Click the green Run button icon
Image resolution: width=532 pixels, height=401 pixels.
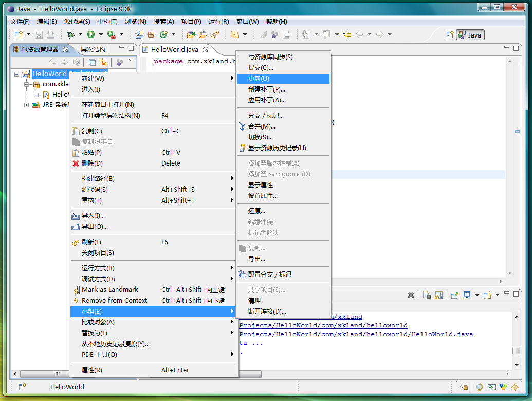click(91, 34)
